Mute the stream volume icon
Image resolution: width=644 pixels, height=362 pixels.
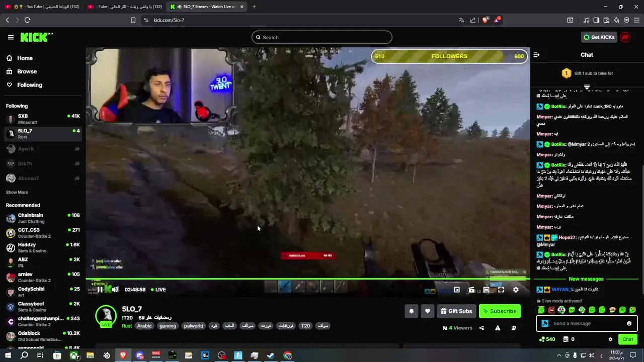pyautogui.click(x=115, y=290)
